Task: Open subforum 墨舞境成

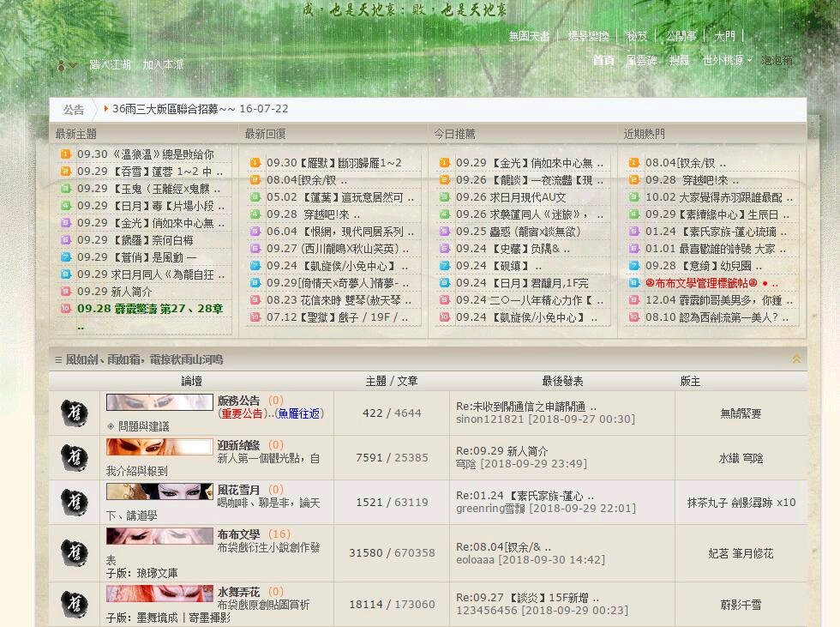Action: click(x=157, y=618)
